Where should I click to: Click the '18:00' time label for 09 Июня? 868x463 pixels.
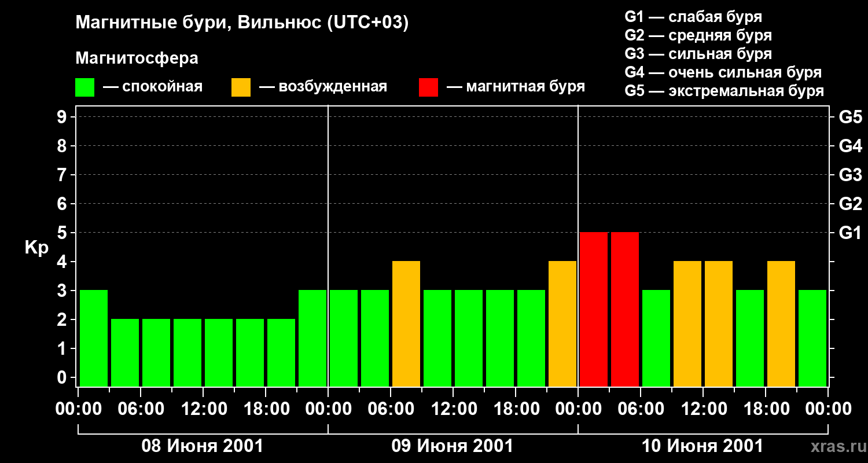[516, 409]
